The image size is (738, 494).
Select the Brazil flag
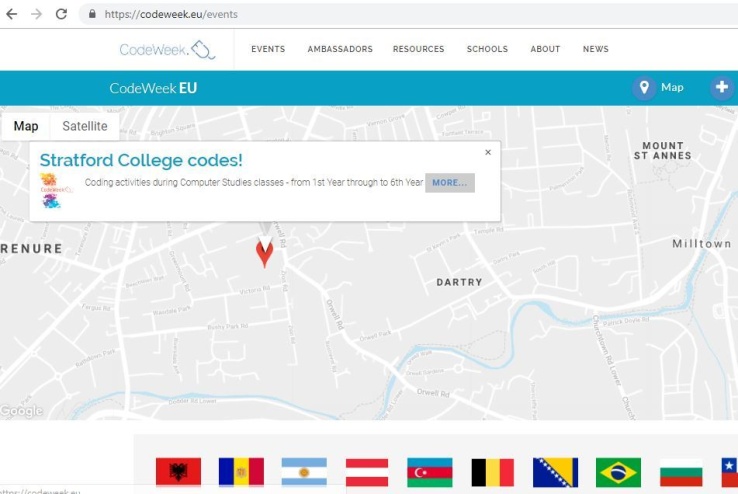coord(618,472)
